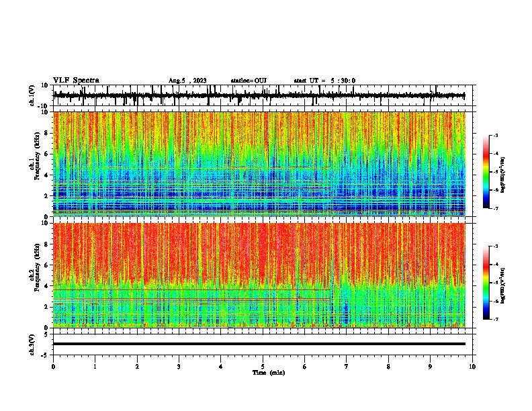This screenshot has height=411, width=532.
Task: Click the '-7' tick on ch.1 colorbar
Action: pyautogui.click(x=495, y=208)
